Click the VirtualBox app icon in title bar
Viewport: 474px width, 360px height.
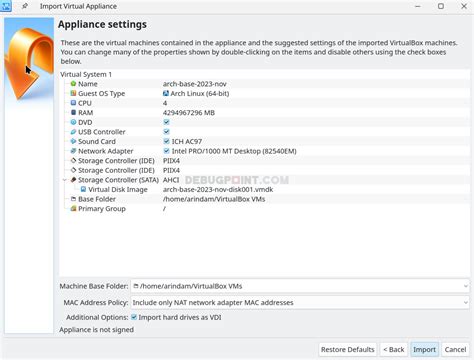click(x=6, y=6)
